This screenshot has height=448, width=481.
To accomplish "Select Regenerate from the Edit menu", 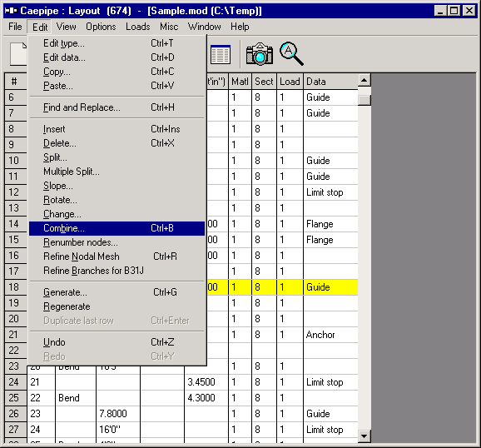I will (117, 306).
